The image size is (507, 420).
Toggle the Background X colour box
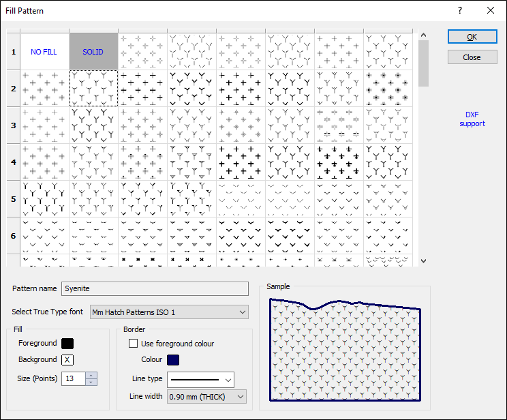point(67,360)
